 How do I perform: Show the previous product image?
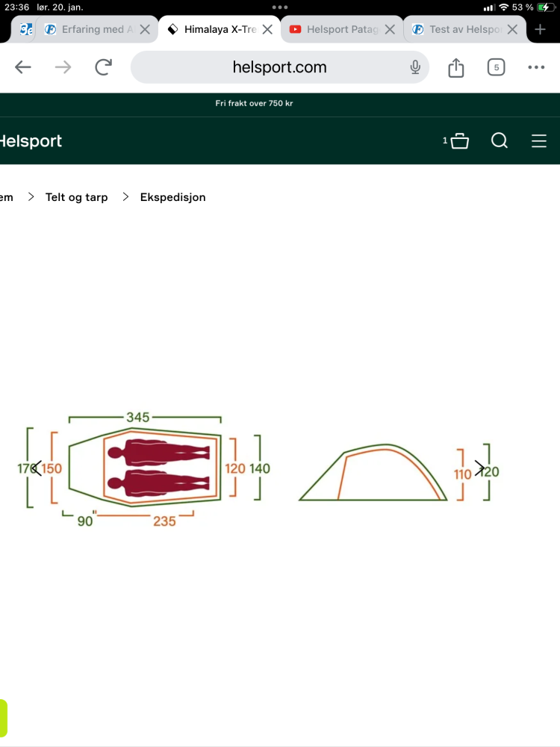(36, 468)
